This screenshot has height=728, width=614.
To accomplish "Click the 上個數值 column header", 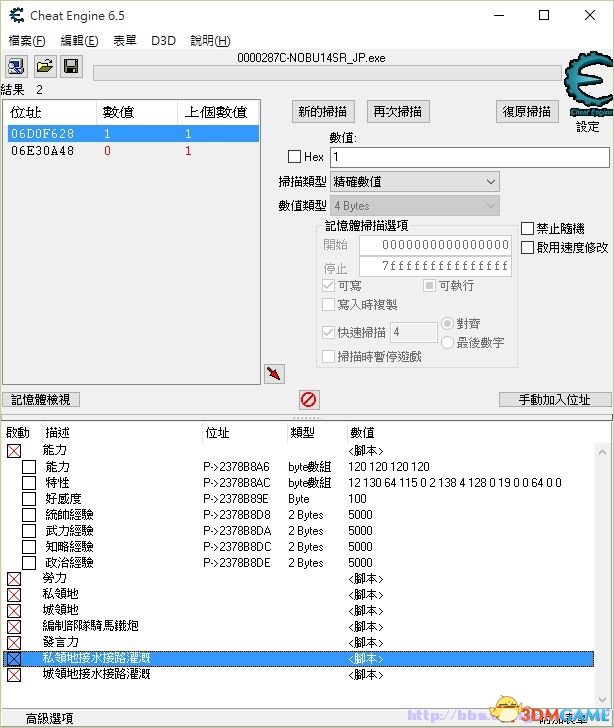I will coord(218,112).
